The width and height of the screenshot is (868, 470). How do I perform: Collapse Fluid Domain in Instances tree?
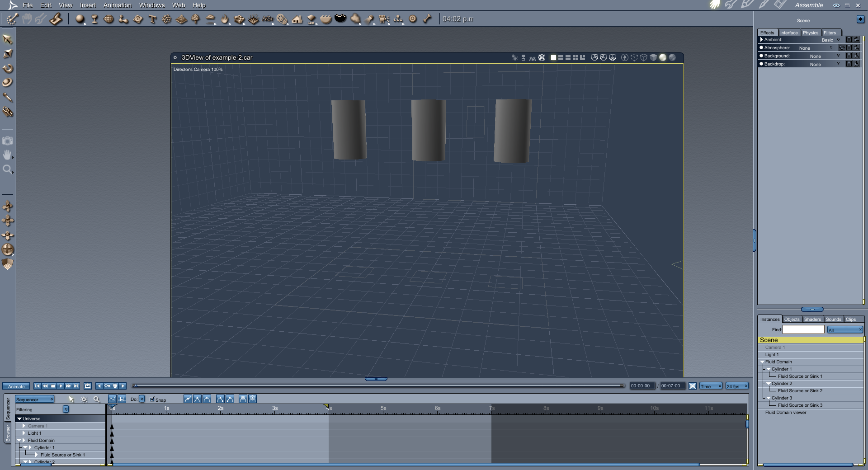(x=762, y=362)
